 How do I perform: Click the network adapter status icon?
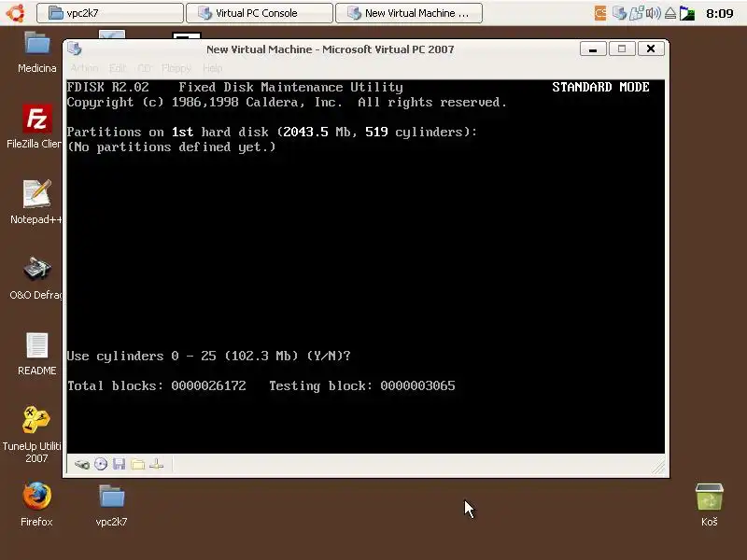156,464
